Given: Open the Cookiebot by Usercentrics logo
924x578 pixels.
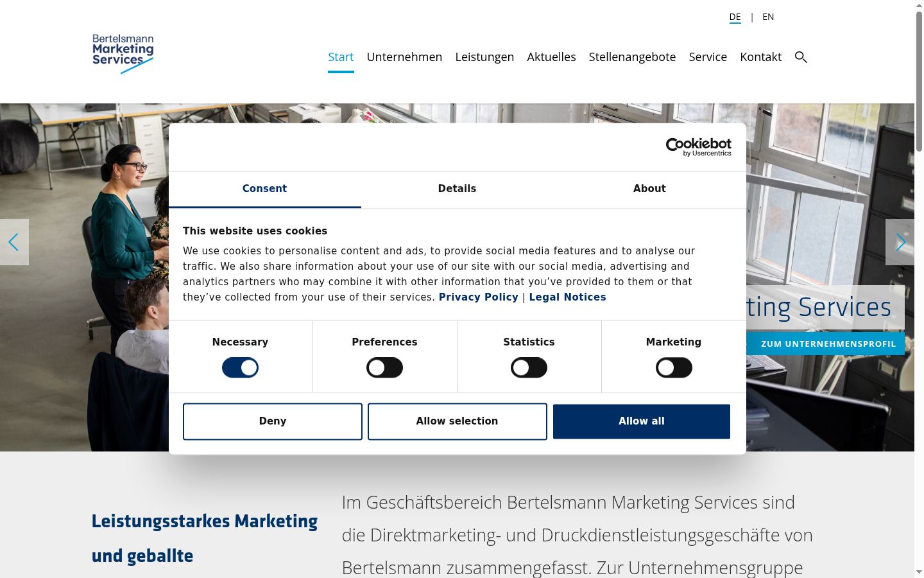Looking at the screenshot, I should point(698,147).
